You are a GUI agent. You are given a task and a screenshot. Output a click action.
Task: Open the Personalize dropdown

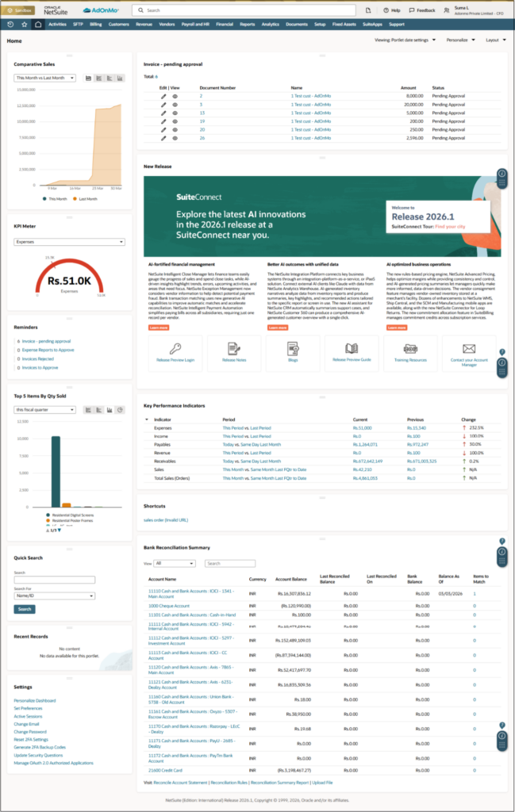[x=460, y=40]
